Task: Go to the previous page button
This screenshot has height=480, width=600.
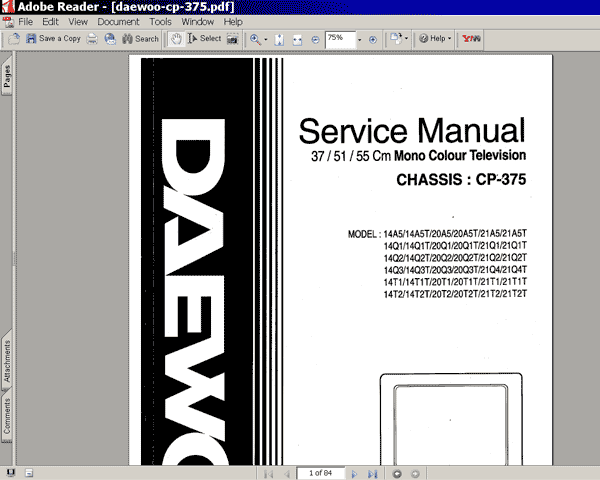Action: (x=287, y=474)
